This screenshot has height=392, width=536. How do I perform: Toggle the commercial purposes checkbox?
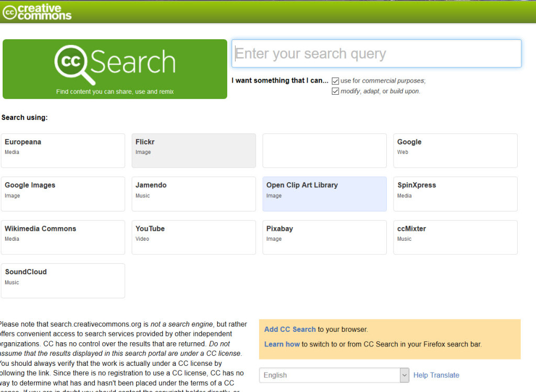point(336,81)
